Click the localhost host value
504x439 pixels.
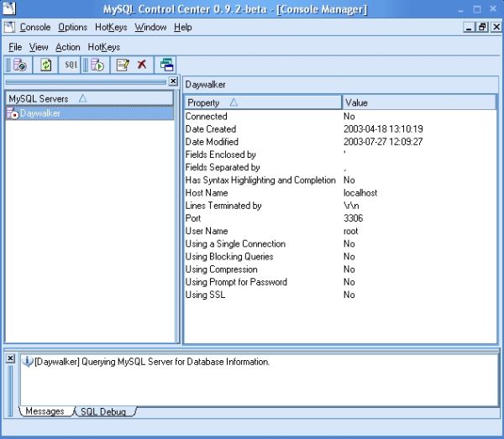(360, 193)
